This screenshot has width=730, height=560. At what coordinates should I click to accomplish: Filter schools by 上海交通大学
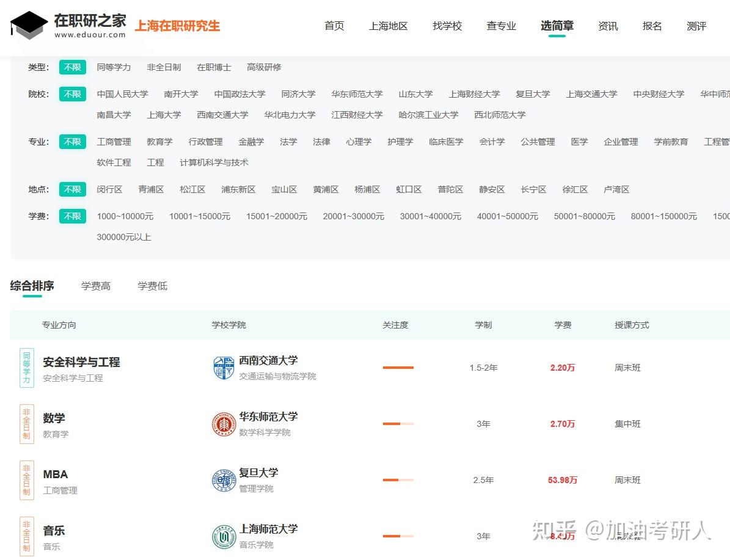coord(592,94)
